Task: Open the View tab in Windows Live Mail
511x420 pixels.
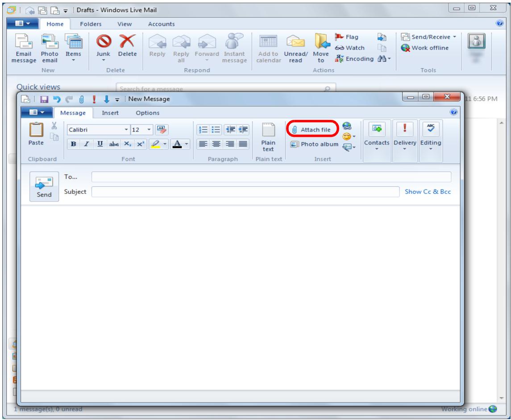Action: [x=125, y=24]
